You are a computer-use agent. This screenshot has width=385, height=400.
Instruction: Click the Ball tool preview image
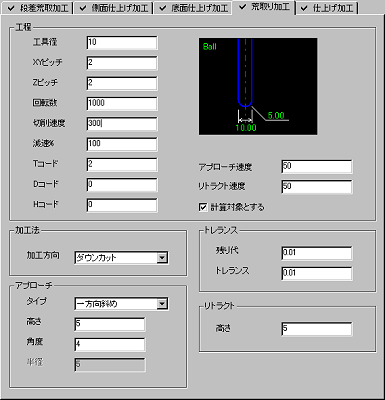[x=258, y=86]
